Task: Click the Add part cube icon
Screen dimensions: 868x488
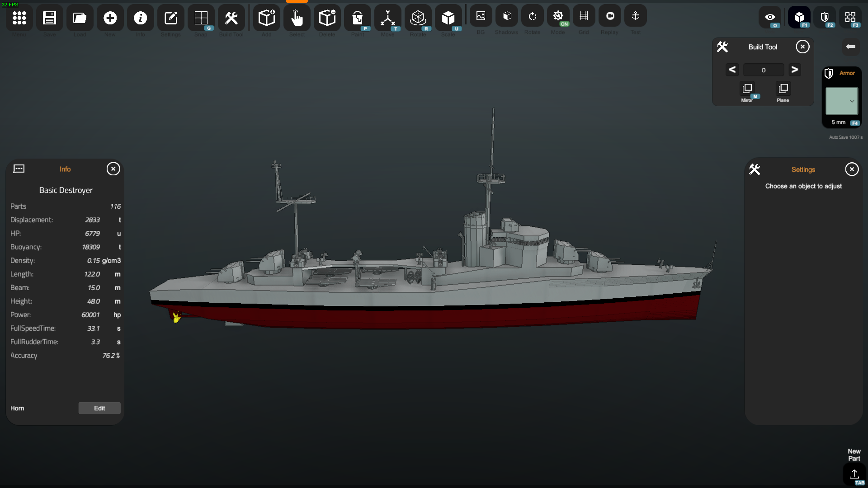Action: (x=266, y=18)
